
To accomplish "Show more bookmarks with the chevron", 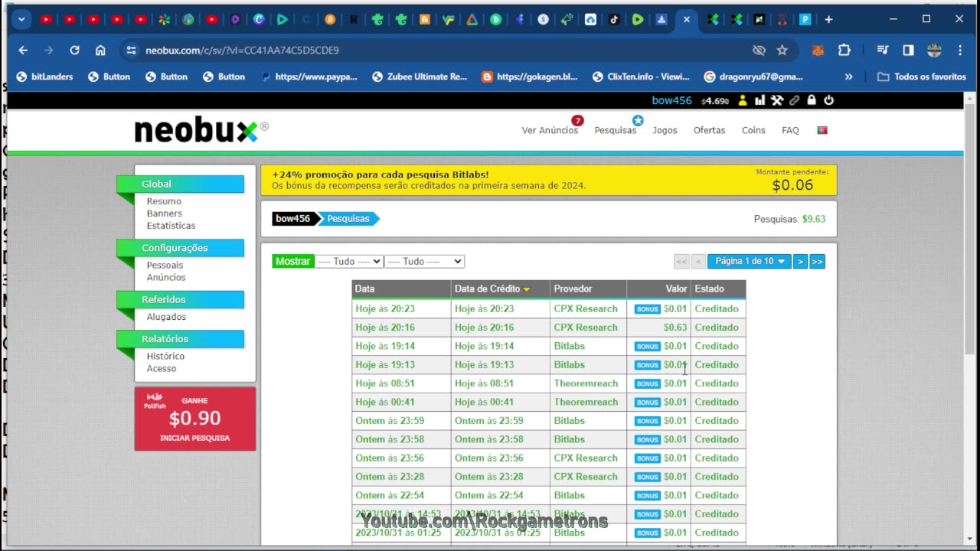I will [848, 77].
